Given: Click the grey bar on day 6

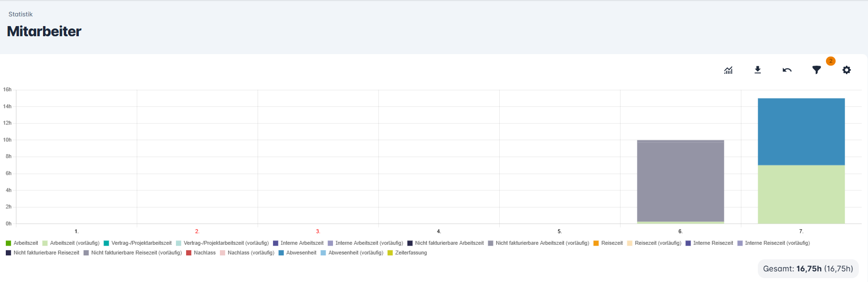Looking at the screenshot, I should pos(680,181).
